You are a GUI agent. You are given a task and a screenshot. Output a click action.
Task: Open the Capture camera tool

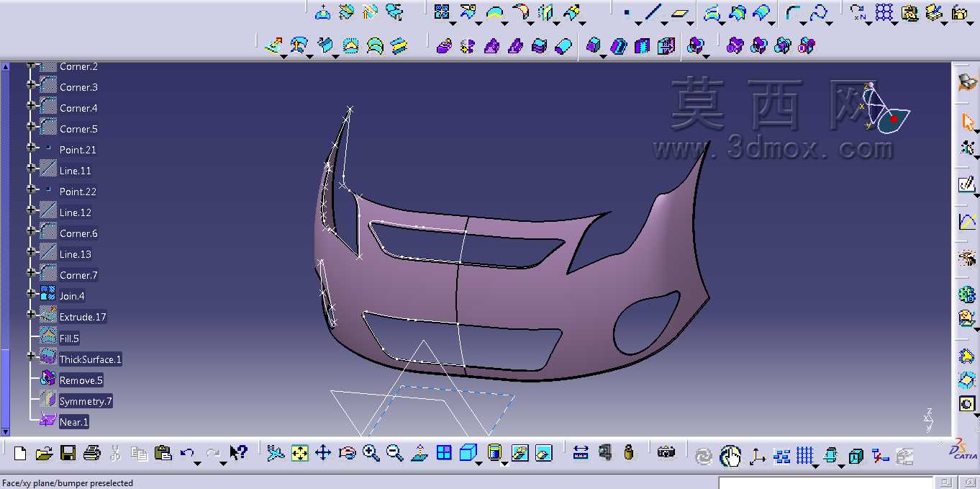[x=666, y=453]
